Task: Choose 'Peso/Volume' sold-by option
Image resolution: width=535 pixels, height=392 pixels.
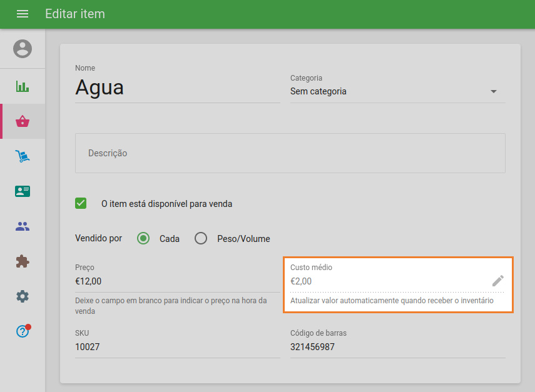Action: [x=201, y=238]
